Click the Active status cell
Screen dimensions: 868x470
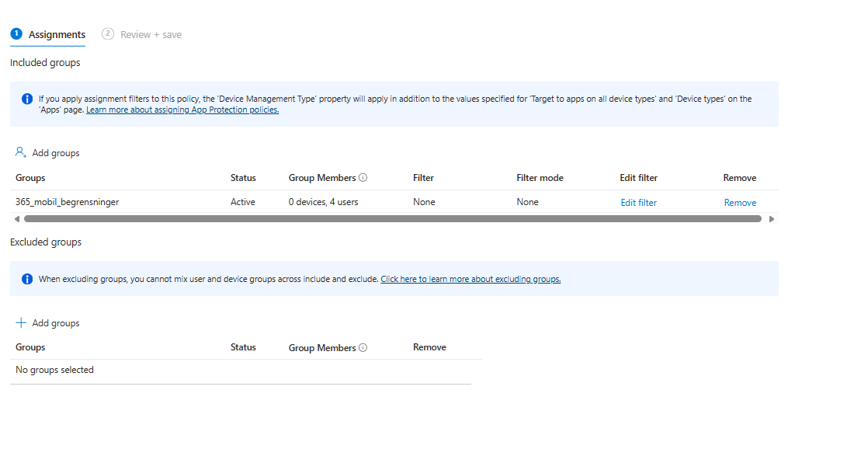click(x=242, y=202)
